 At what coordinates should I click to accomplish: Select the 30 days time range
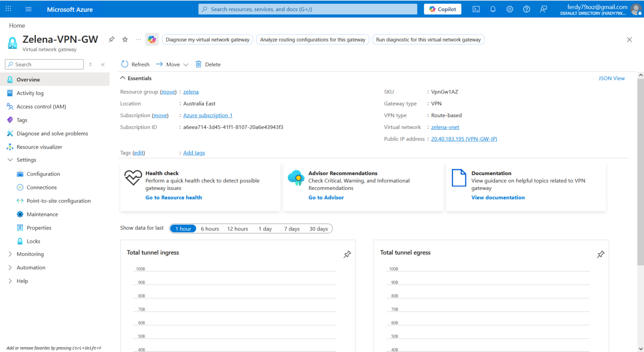point(319,229)
